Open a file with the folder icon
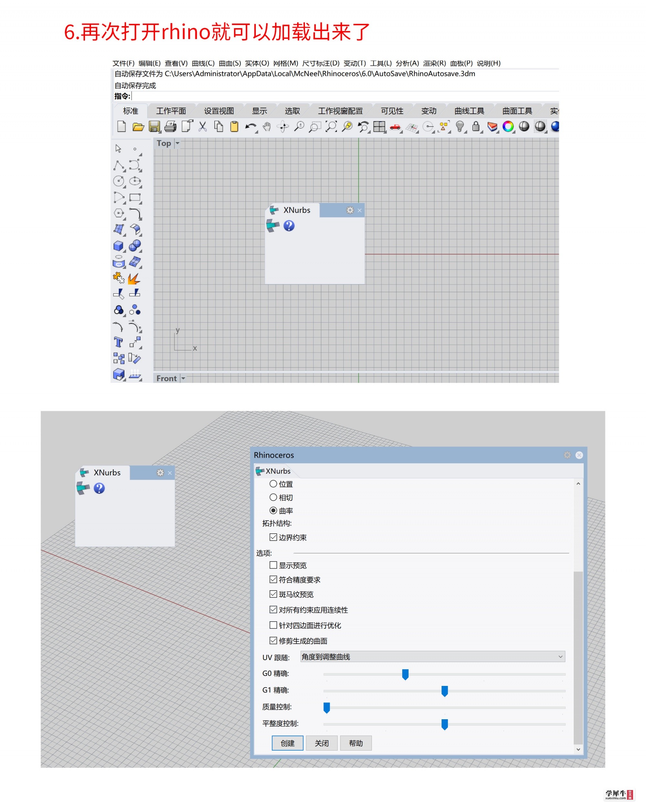Viewport: 646px width, 812px height. pos(138,127)
